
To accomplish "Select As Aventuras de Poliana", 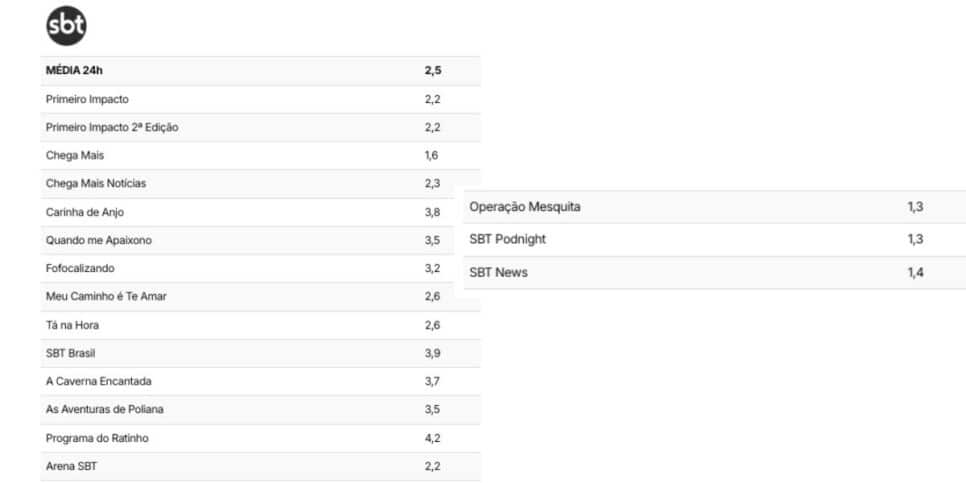I will (260, 410).
